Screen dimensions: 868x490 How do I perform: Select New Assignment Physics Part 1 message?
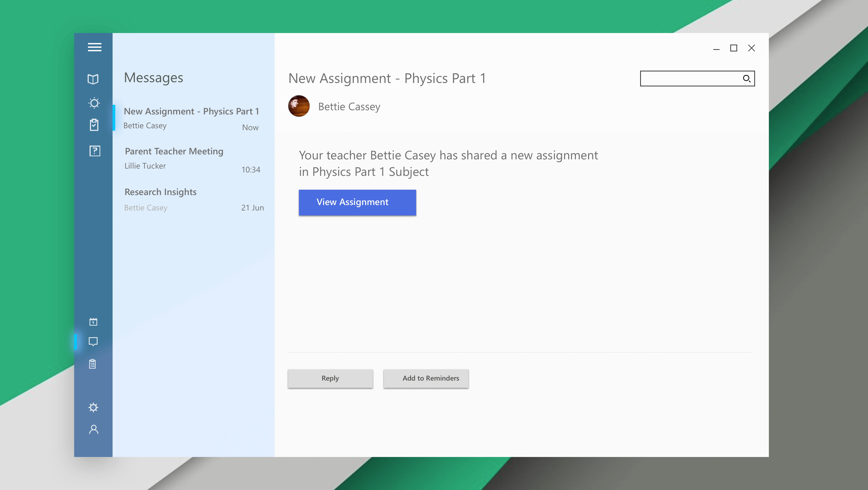point(191,118)
